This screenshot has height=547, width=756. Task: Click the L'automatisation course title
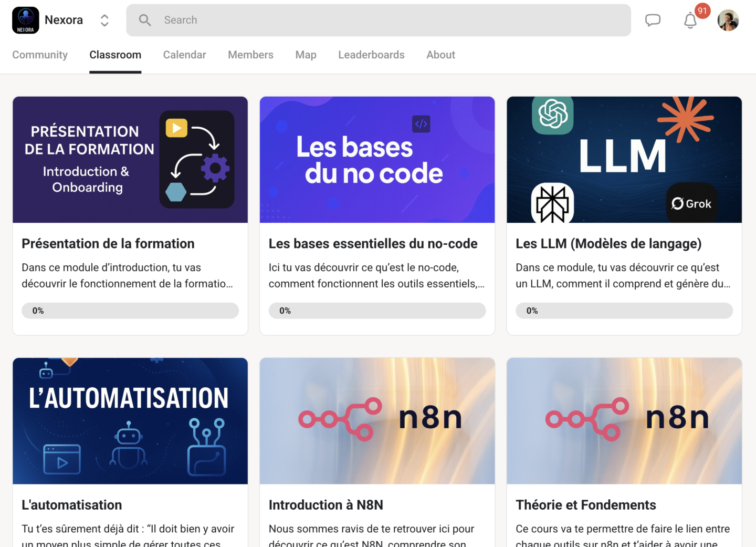coord(72,505)
